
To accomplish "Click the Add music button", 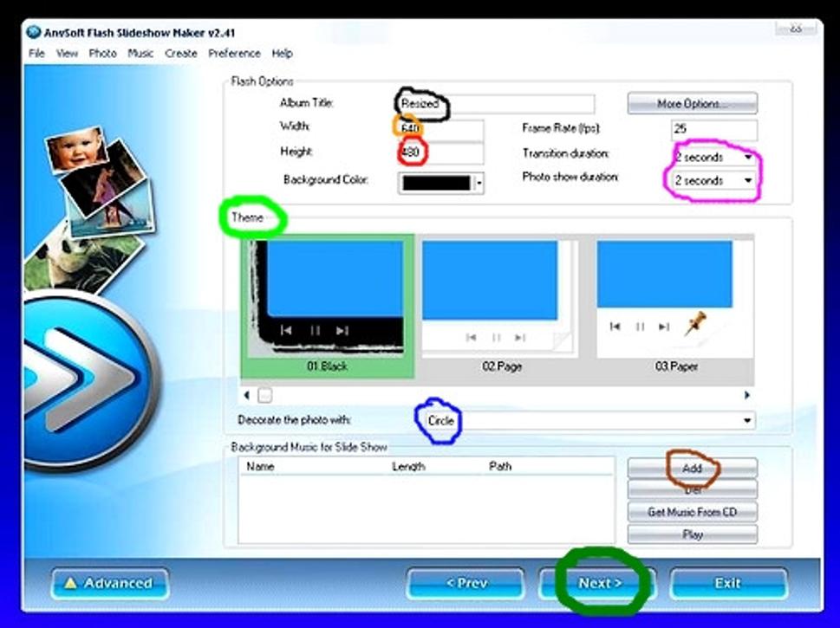I will point(692,468).
